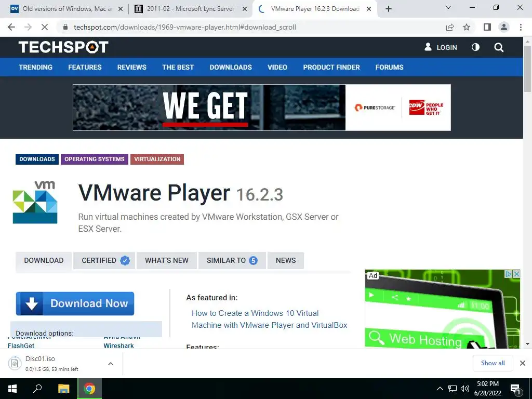Select the DOWNLOAD tab
532x399 pixels.
pyautogui.click(x=44, y=261)
